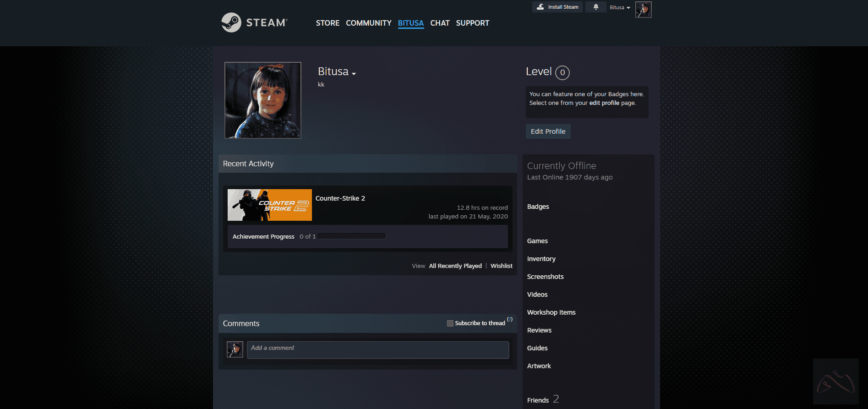868x409 pixels.
Task: Open Screenshots
Action: 546,277
